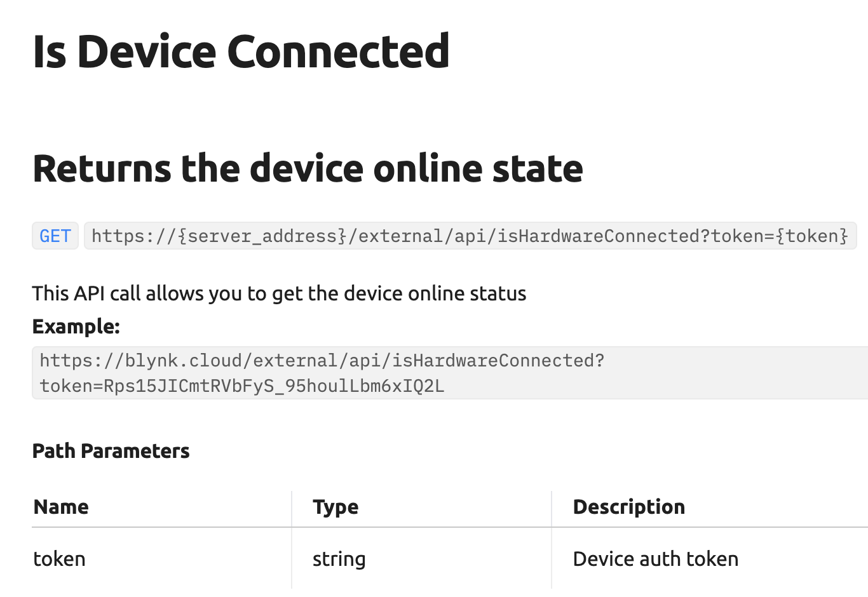Click the API call description sentence
The width and height of the screenshot is (868, 597).
(279, 293)
